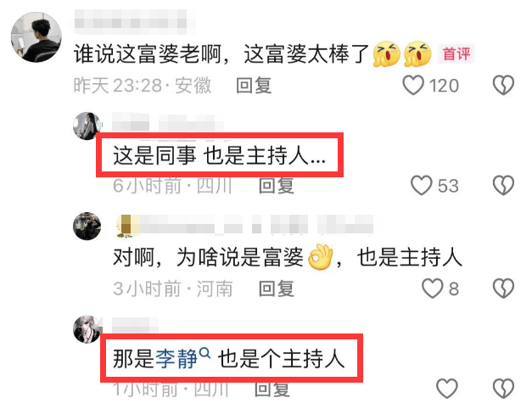
Task: Like the top comment with 120 likes
Action: tap(413, 85)
